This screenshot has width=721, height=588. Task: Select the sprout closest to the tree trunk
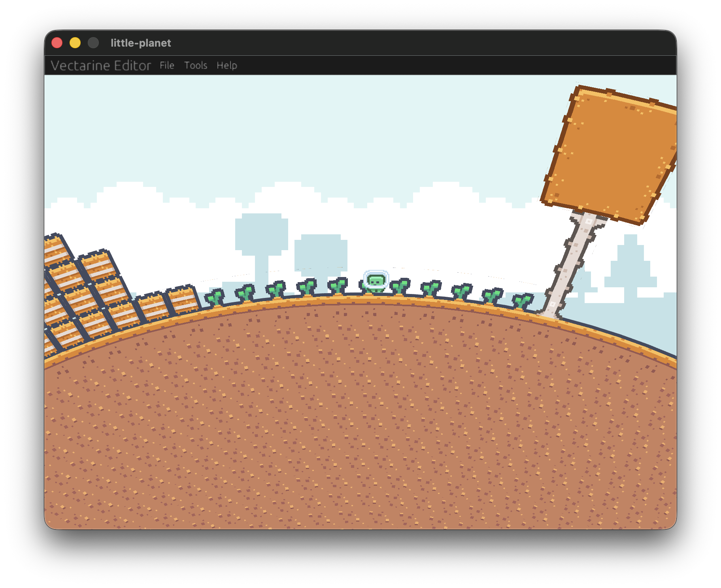coord(523,301)
